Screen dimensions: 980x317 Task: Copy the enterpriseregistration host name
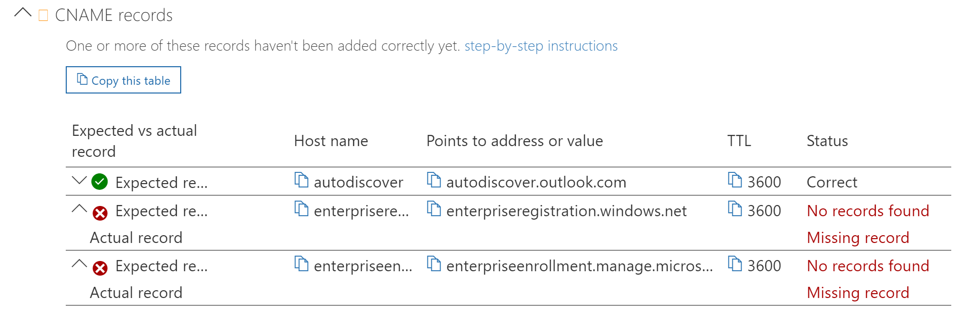click(x=302, y=208)
